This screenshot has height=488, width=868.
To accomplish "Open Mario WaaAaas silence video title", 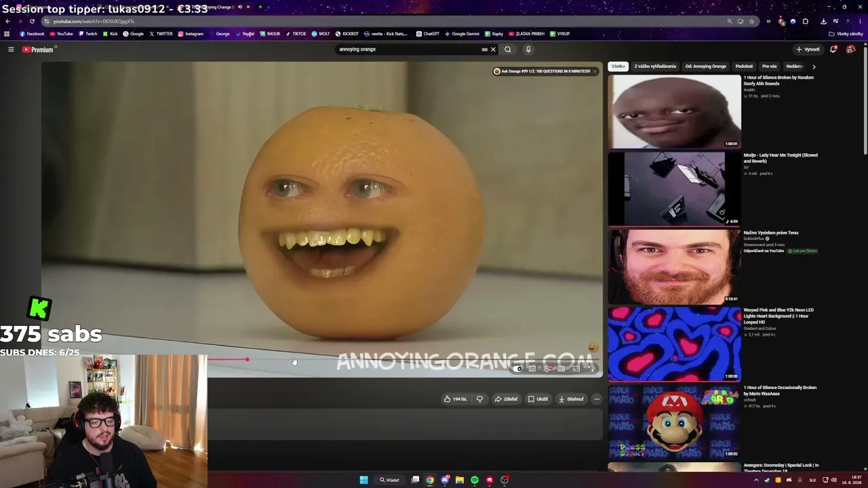I will click(780, 390).
